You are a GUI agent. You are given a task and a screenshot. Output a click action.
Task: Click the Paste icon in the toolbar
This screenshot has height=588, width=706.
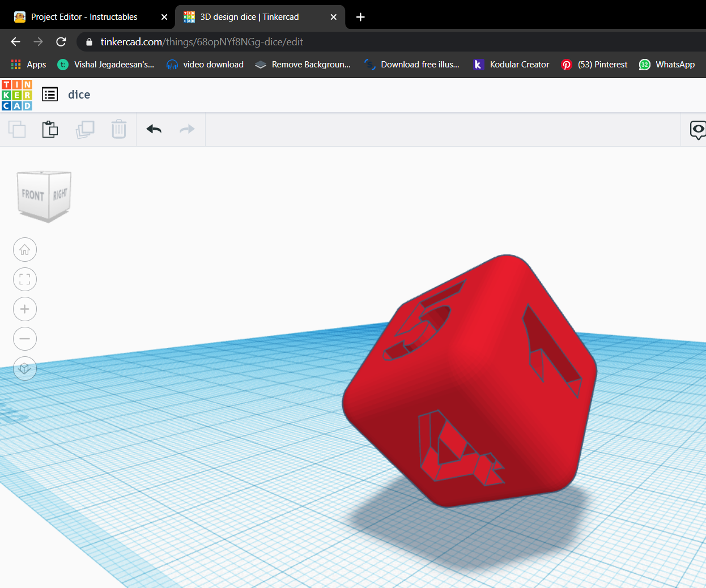point(50,129)
